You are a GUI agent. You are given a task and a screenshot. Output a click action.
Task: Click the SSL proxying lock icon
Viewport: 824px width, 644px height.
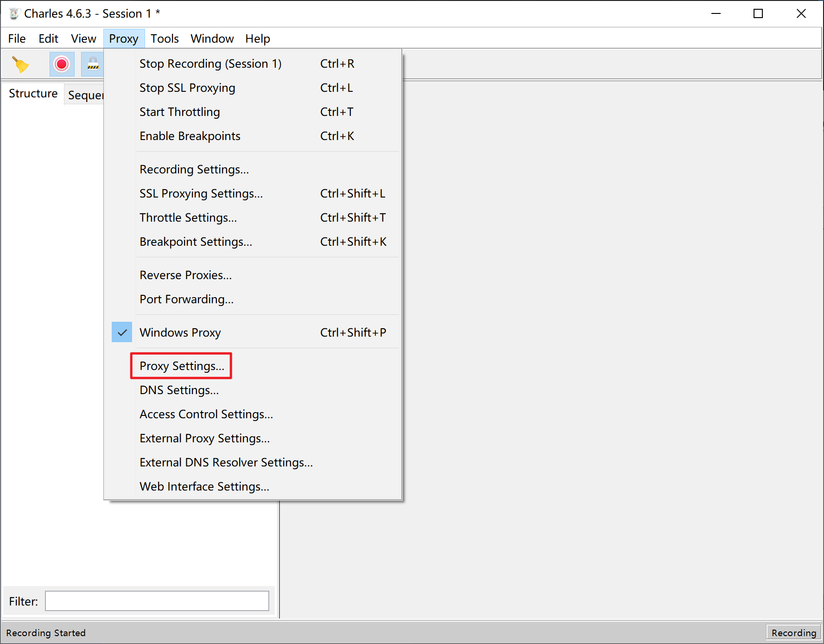(93, 64)
